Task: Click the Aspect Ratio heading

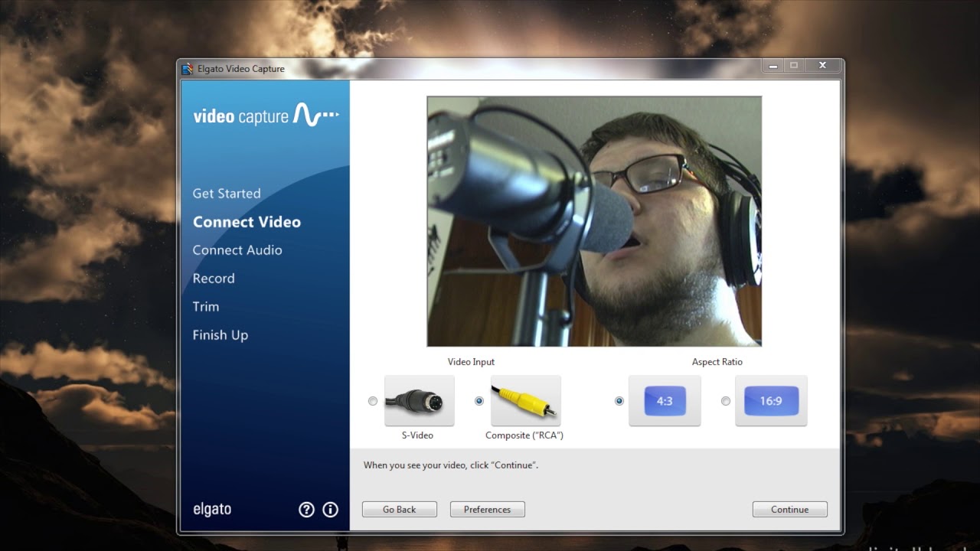Action: (717, 362)
